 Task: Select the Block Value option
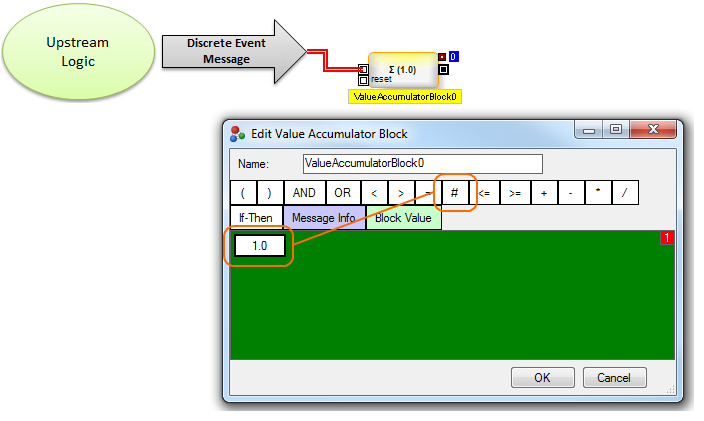[404, 218]
